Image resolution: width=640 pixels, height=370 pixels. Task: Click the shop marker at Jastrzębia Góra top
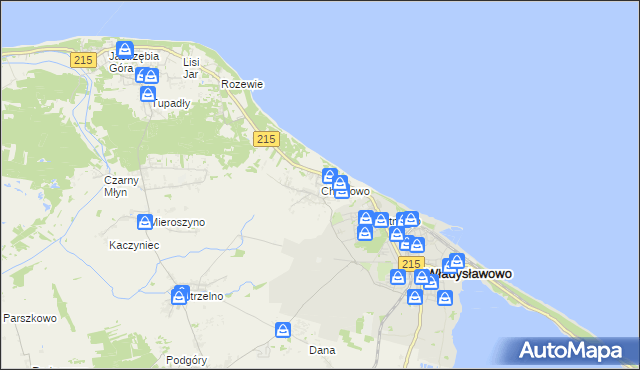click(x=124, y=49)
